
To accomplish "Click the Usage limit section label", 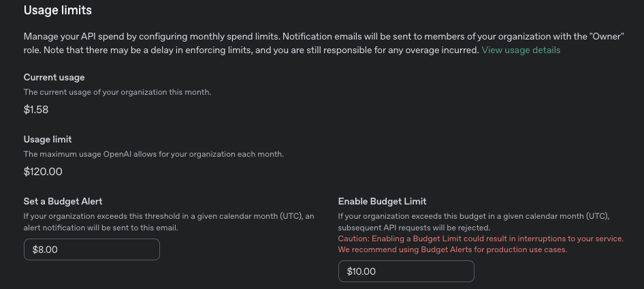I will [x=47, y=139].
